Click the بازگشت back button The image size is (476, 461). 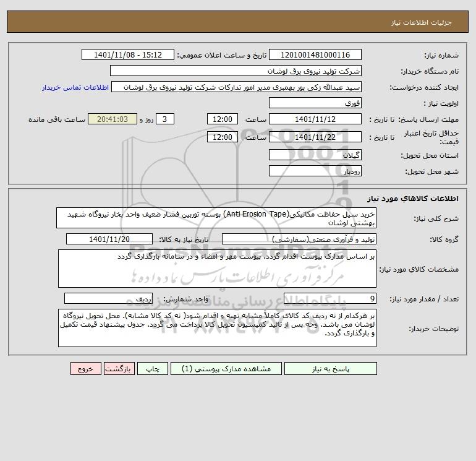click(119, 369)
